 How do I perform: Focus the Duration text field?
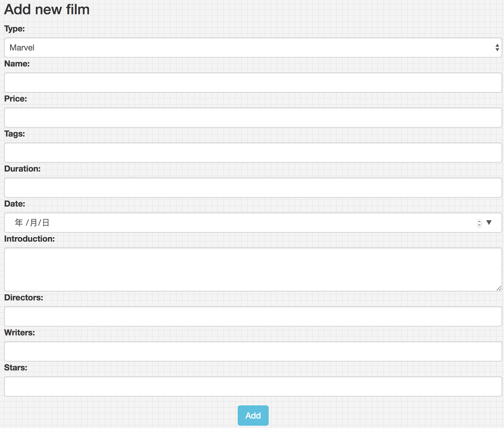253,188
